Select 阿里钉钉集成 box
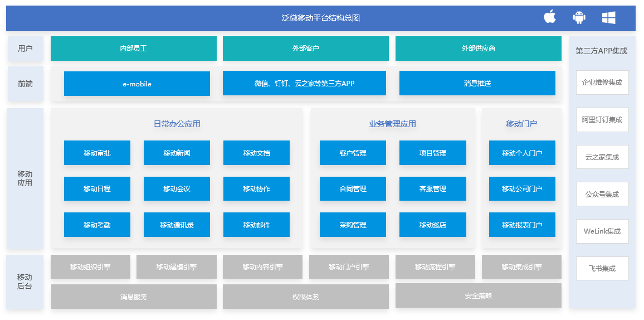This screenshot has width=644, height=320. point(602,120)
